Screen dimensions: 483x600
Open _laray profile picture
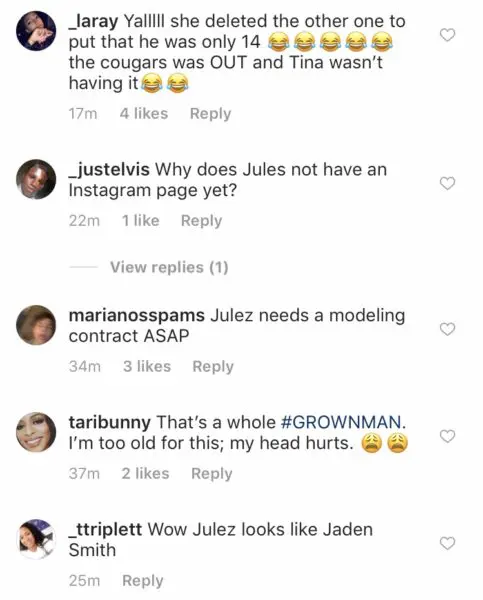coord(36,31)
